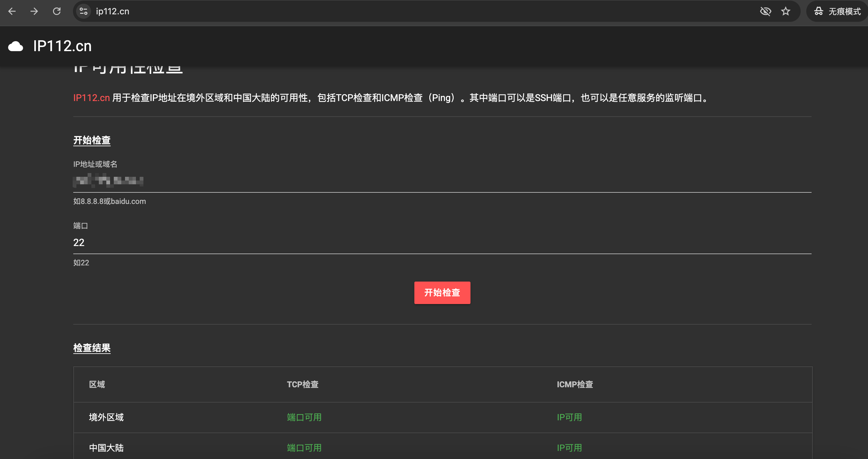
Task: Click the incognito mode indicator
Action: click(x=837, y=12)
